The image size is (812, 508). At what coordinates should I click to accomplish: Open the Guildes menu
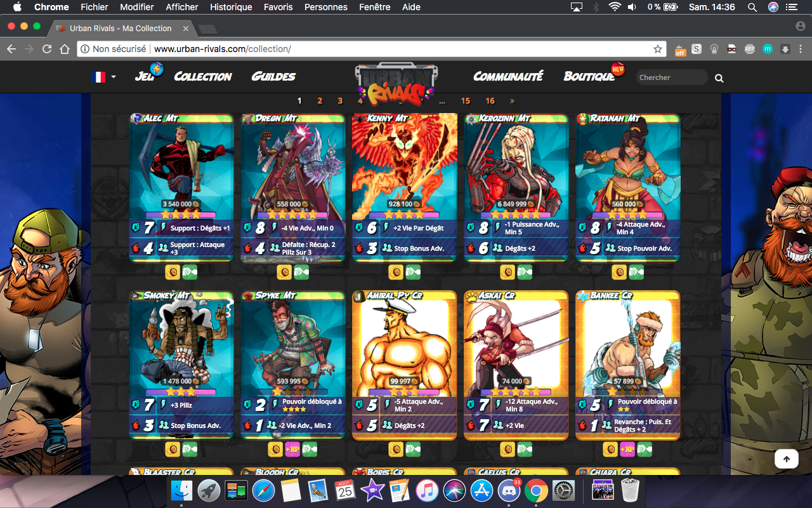[x=273, y=76]
